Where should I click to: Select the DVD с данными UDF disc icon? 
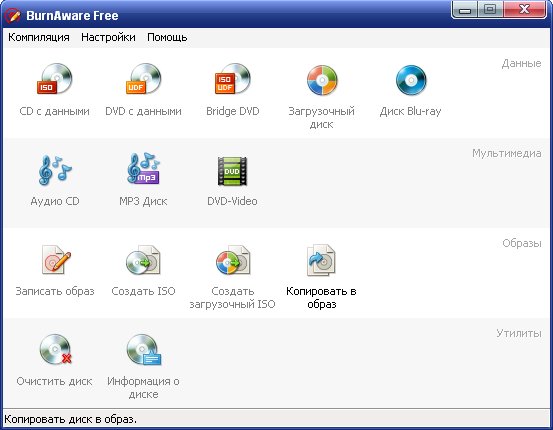tap(144, 79)
